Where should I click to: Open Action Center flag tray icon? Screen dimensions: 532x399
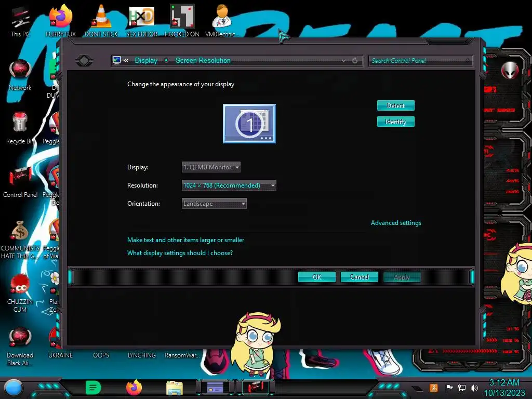point(449,388)
